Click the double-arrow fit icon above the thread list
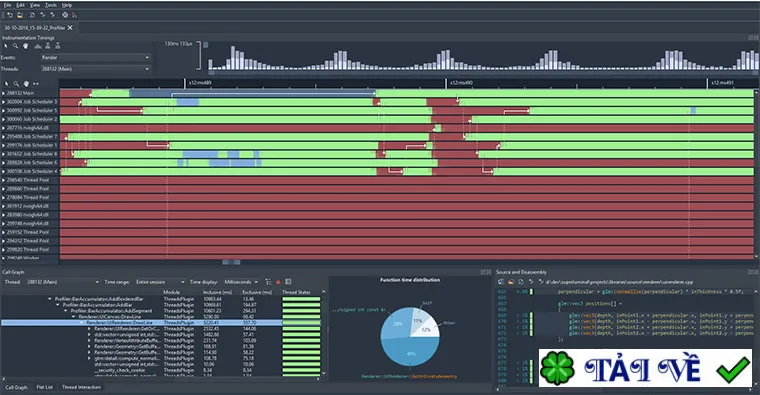This screenshot has height=395, width=760. tap(36, 84)
